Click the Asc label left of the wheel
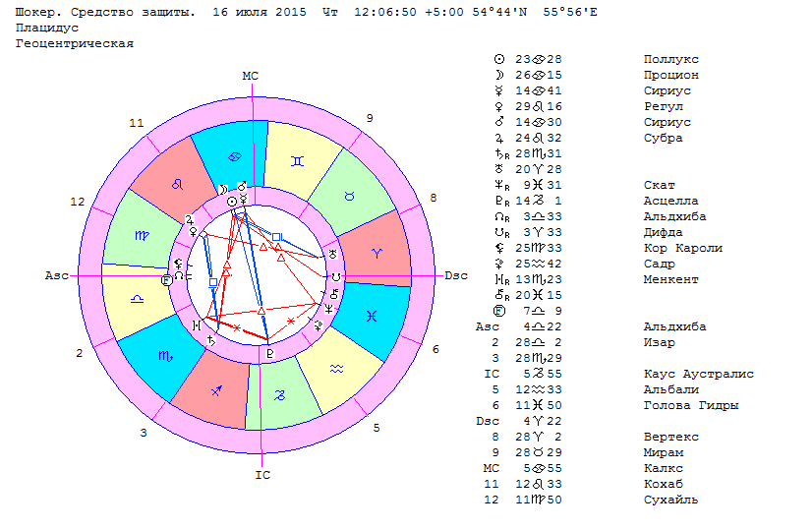The height and width of the screenshot is (531, 812). click(57, 275)
